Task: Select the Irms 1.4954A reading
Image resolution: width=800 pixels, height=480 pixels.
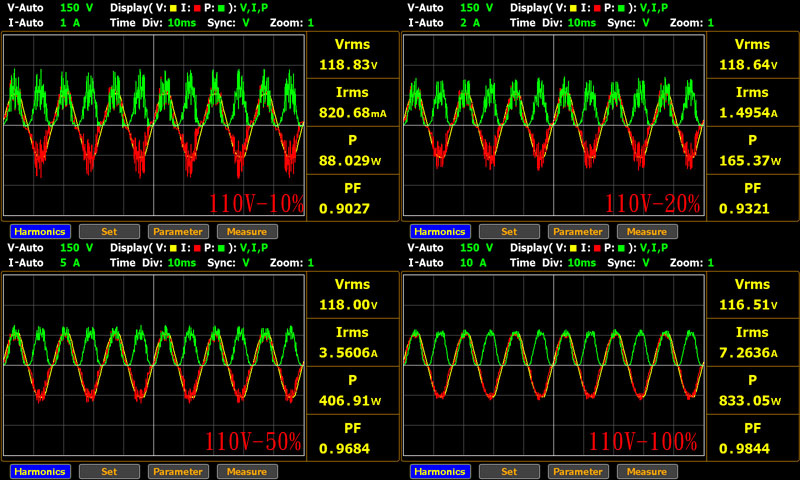Action: point(753,103)
